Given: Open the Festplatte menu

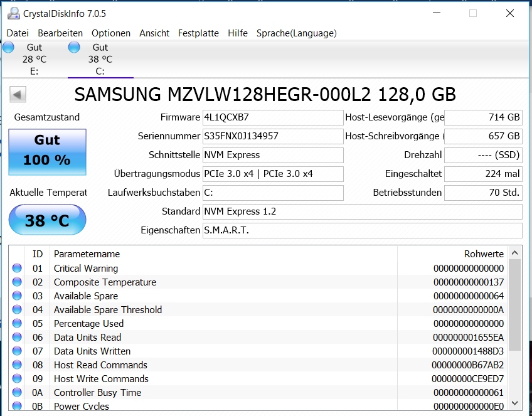Looking at the screenshot, I should 198,33.
